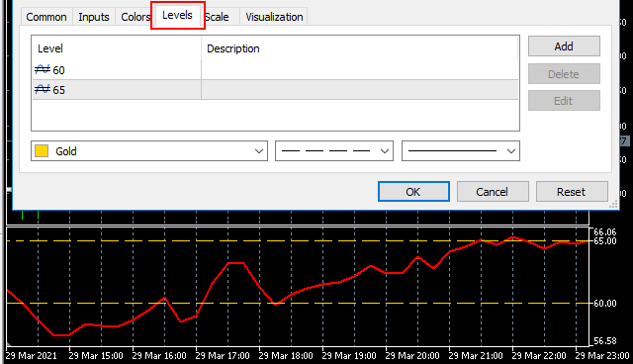Click the 65.00 value on indicator scale
This screenshot has height=364, width=633.
point(605,241)
